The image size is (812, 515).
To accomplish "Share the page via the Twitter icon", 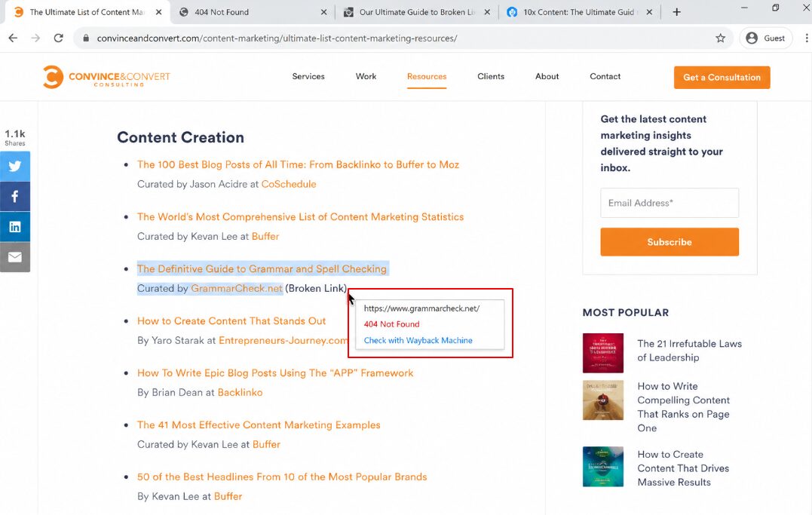I will point(15,167).
